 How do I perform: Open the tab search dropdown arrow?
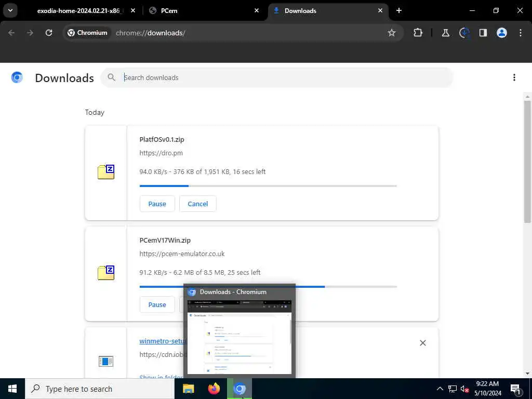10,10
